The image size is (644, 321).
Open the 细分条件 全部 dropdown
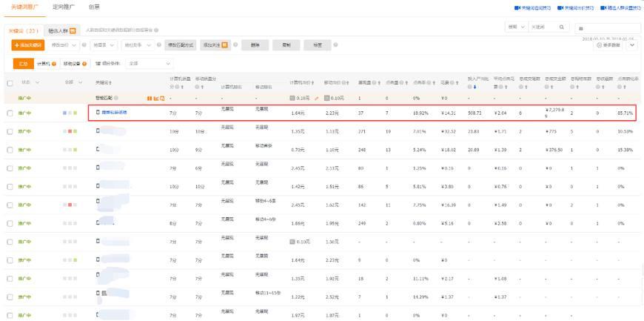(150, 64)
